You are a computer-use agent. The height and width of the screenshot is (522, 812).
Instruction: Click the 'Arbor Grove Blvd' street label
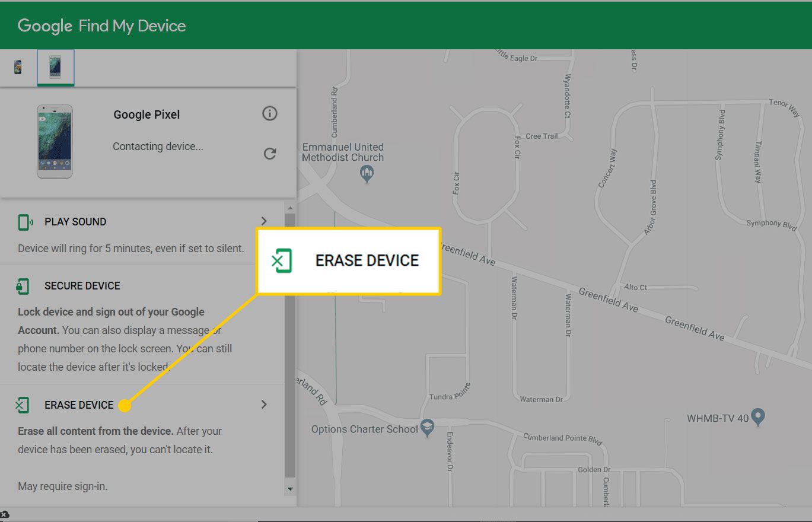(x=651, y=208)
